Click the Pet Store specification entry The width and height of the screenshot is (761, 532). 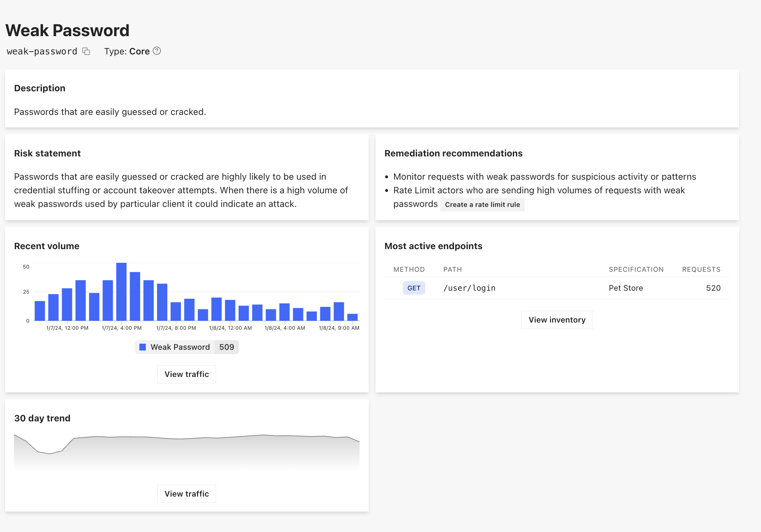(626, 288)
